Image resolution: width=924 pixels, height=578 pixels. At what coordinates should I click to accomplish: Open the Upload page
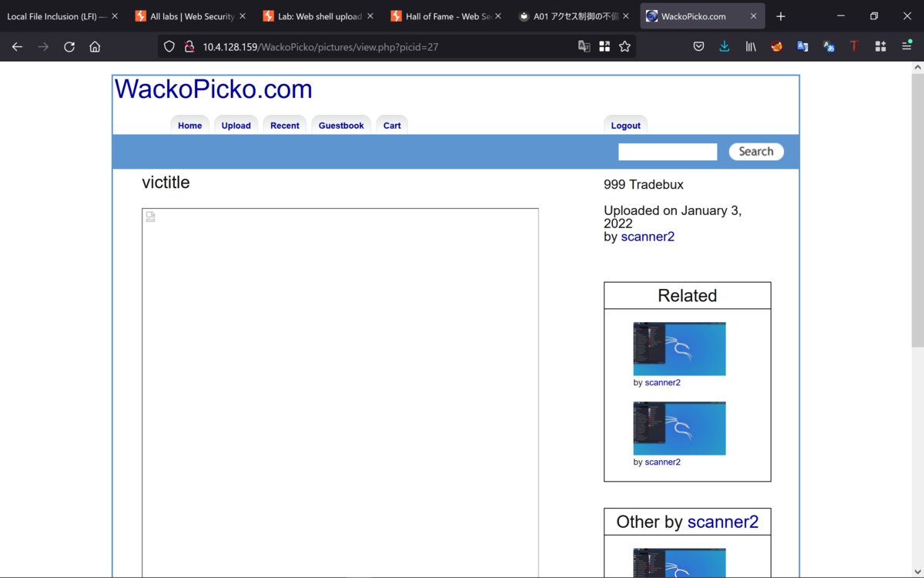[x=236, y=126]
